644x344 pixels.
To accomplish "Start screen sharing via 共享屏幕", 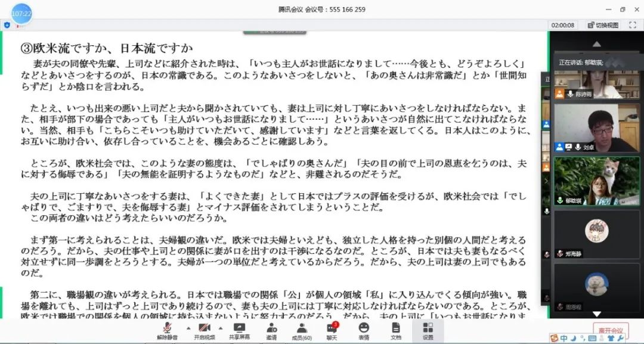I will [x=239, y=330].
